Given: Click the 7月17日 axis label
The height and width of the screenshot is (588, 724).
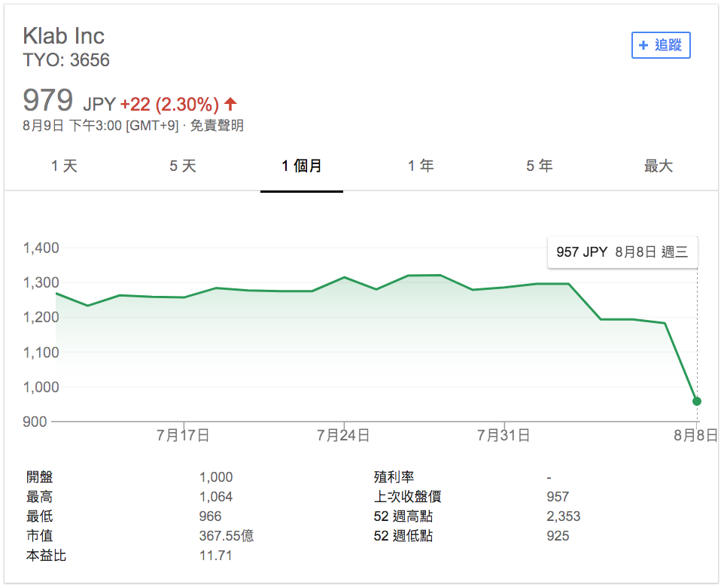Looking at the screenshot, I should (183, 435).
